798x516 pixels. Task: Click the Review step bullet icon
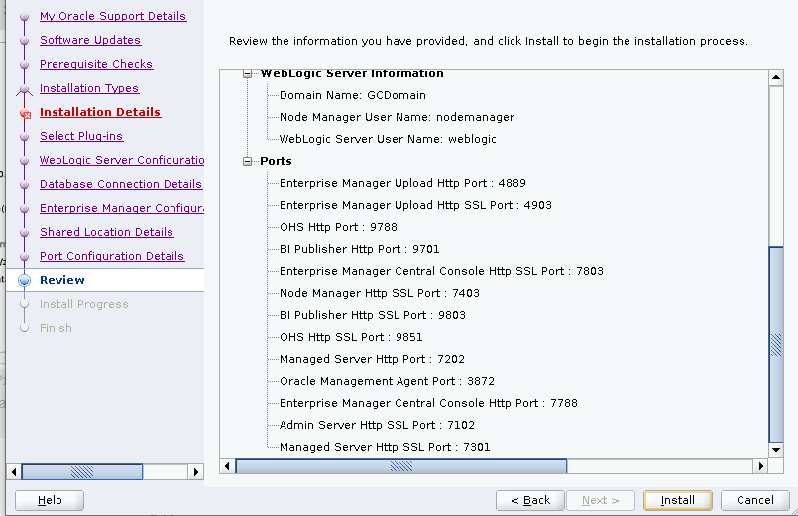[24, 280]
